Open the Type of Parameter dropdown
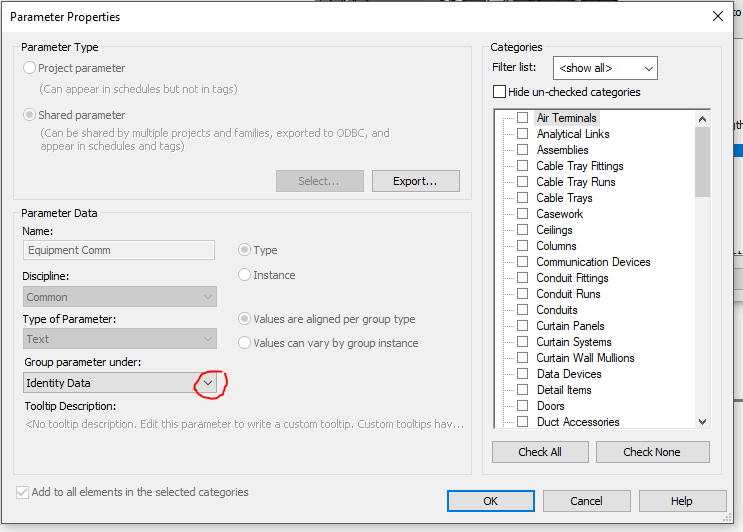Viewport: 743px width, 532px height. [x=120, y=339]
